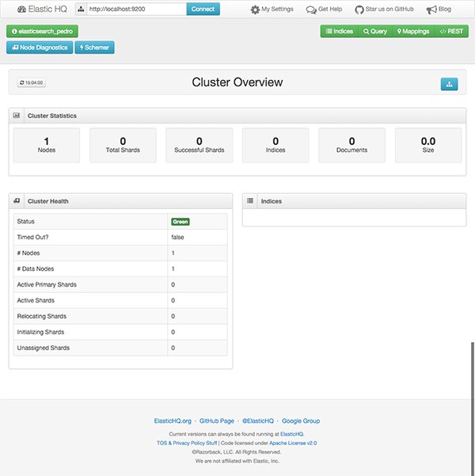Click the Connect button
475x476 pixels.
pos(203,9)
